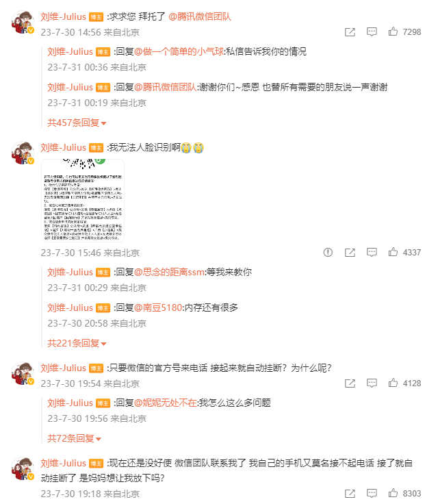
Task: Open @妮妮无处不在 user profile
Action: pyautogui.click(x=165, y=403)
